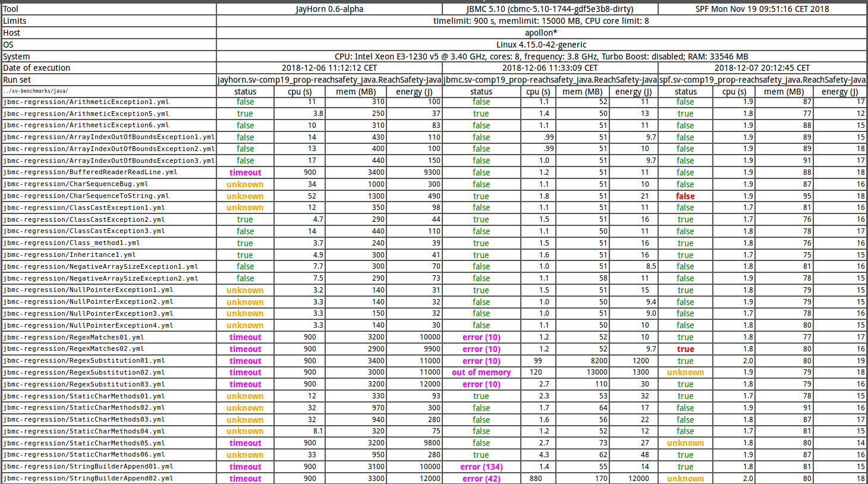
Task: Open JBMC's error (42) status log
Action: point(481,479)
